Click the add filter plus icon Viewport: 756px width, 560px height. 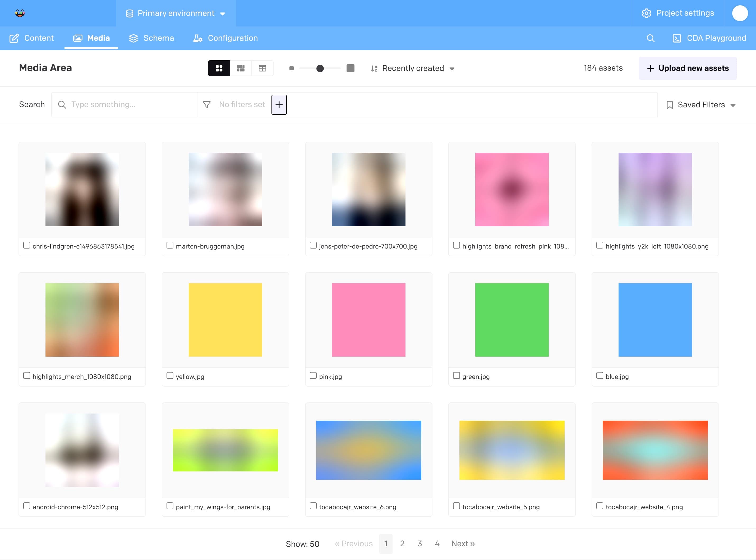click(279, 105)
